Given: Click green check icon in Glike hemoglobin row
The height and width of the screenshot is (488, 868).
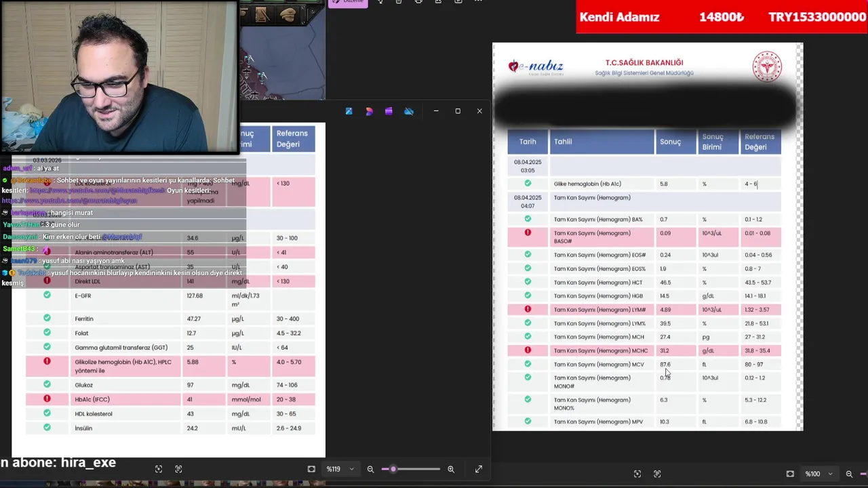Looking at the screenshot, I should click(x=528, y=183).
